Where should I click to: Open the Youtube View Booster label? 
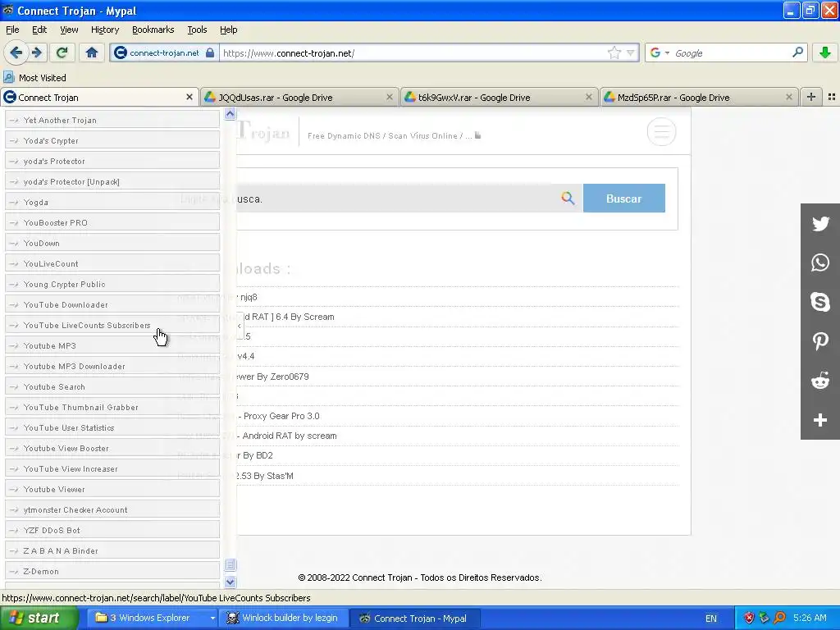coord(112,448)
